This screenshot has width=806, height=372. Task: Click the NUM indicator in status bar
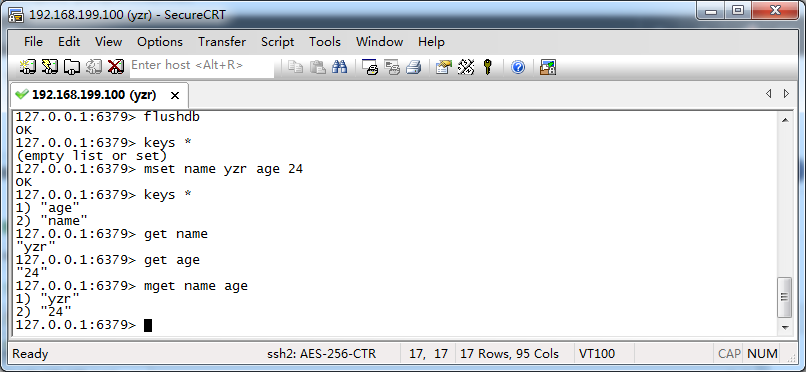[x=762, y=354]
